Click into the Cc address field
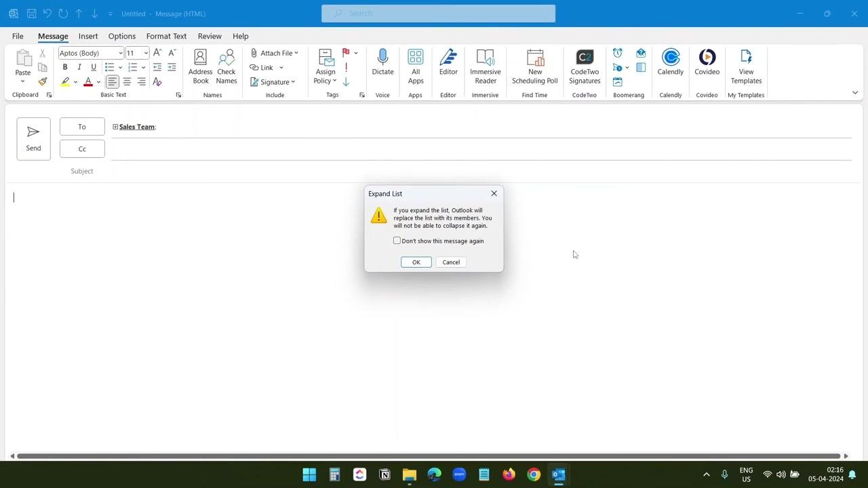The width and height of the screenshot is (868, 488). click(481, 149)
